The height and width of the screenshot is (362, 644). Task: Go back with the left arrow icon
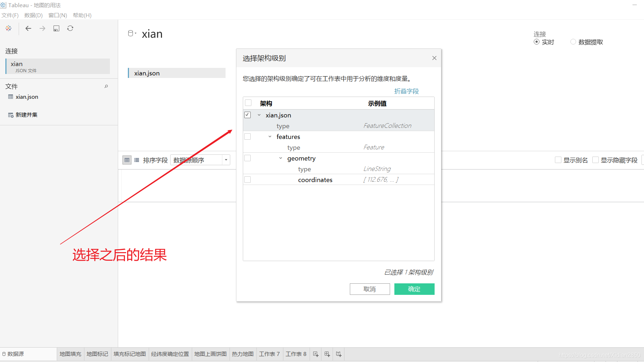(28, 28)
